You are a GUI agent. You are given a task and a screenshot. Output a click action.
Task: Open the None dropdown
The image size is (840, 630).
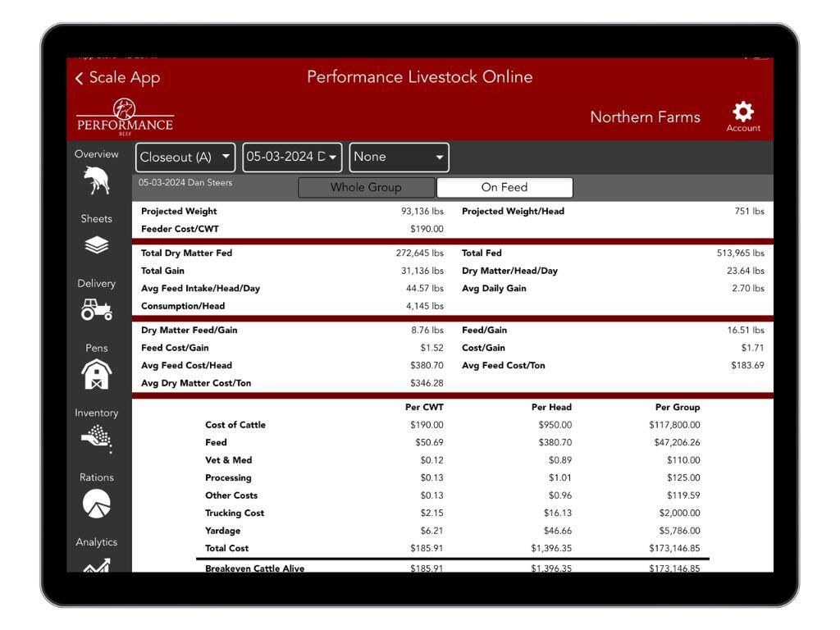tap(399, 157)
